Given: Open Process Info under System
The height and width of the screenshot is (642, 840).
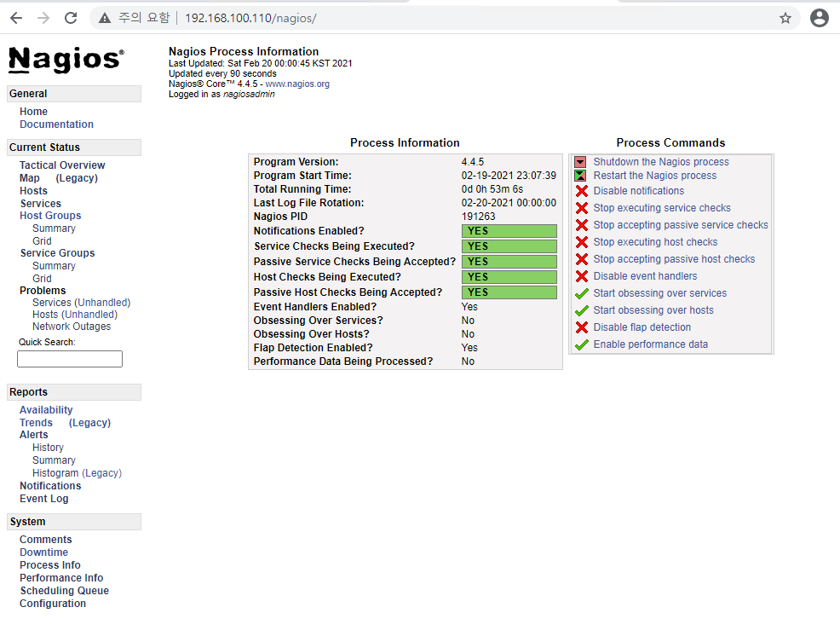Looking at the screenshot, I should pos(49,565).
